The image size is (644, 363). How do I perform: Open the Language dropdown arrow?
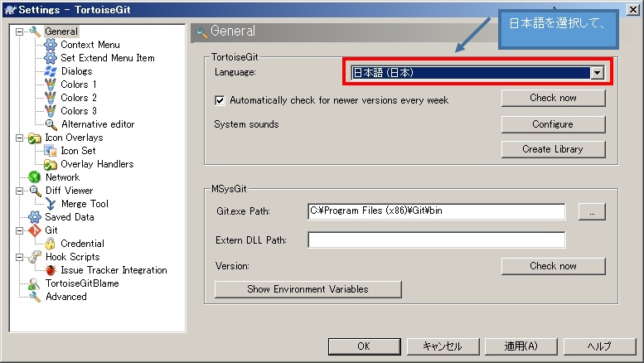pyautogui.click(x=598, y=73)
